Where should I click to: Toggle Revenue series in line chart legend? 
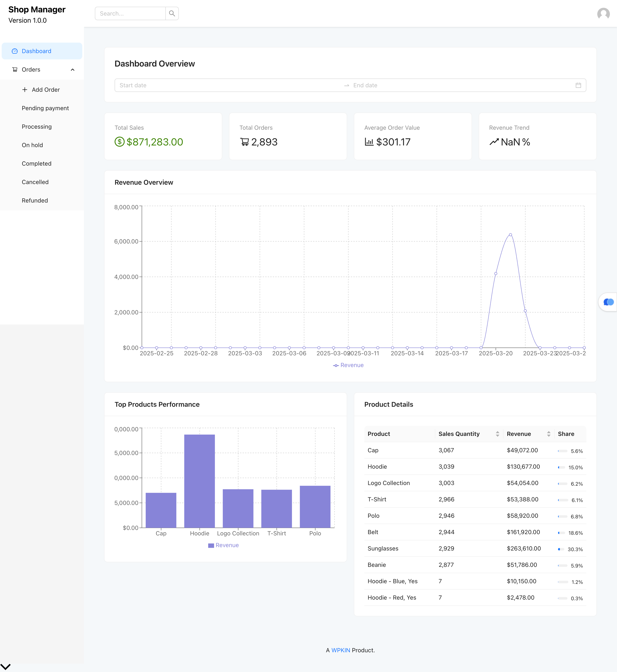click(348, 365)
